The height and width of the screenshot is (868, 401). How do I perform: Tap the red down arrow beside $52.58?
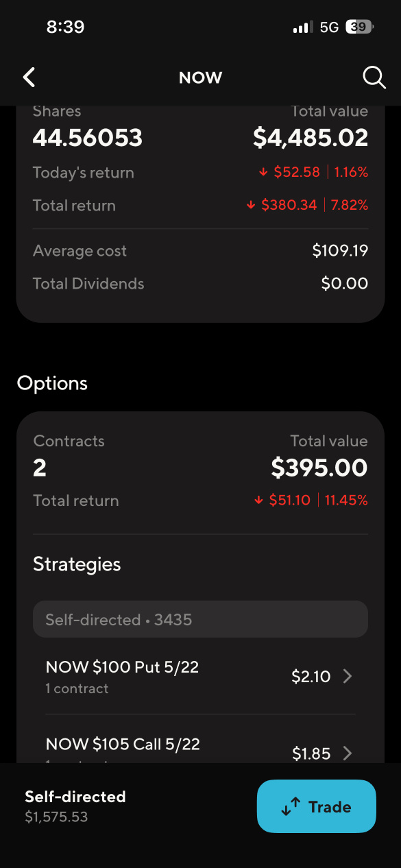263,173
